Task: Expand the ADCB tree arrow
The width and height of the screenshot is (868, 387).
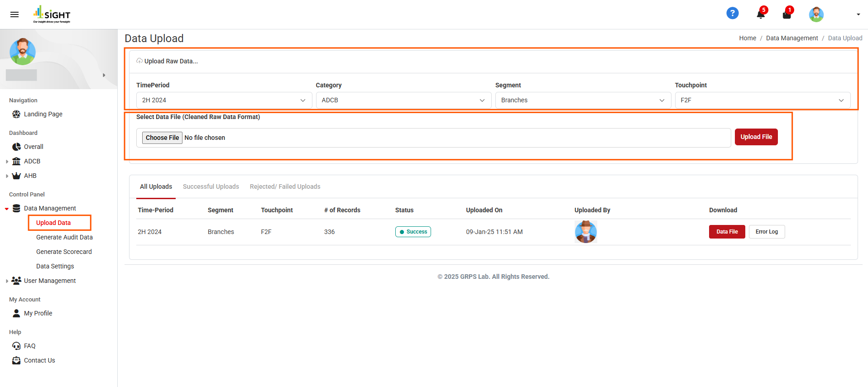Action: [7, 162]
